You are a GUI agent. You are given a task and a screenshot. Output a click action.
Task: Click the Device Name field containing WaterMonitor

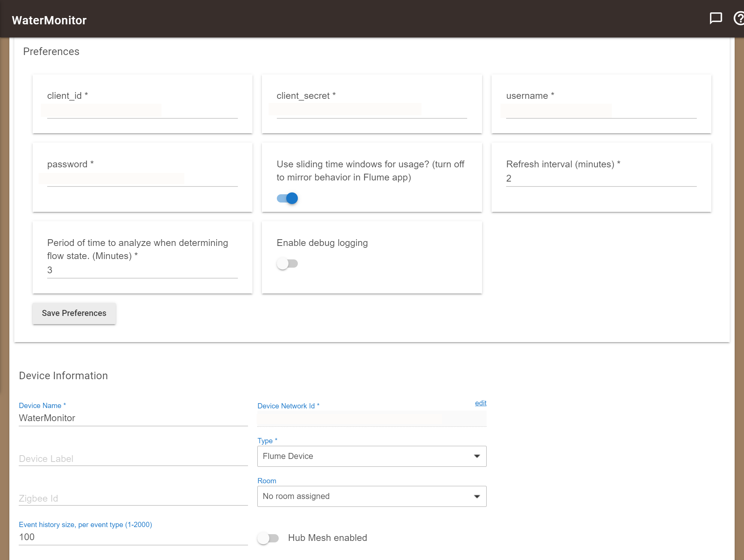(133, 418)
